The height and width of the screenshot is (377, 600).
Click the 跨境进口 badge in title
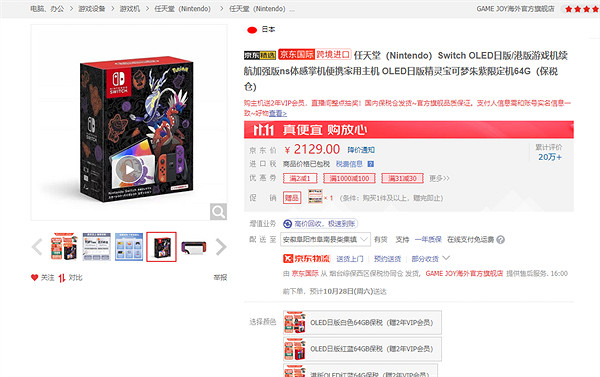click(x=333, y=54)
